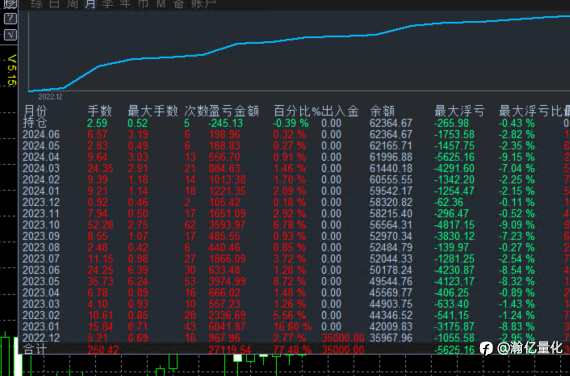Select the 持仓 open positions row

[x=294, y=123]
